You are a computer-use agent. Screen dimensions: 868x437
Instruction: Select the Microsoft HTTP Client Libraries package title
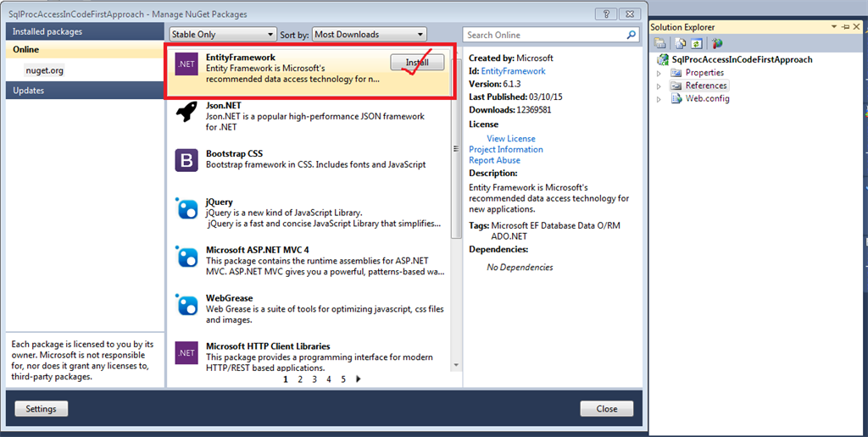pos(268,346)
